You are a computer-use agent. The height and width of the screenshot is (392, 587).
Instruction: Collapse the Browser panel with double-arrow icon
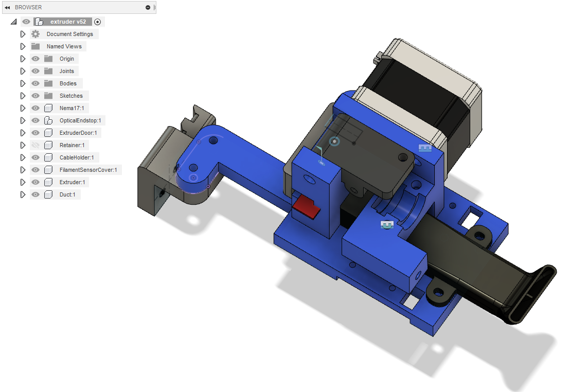click(7, 8)
